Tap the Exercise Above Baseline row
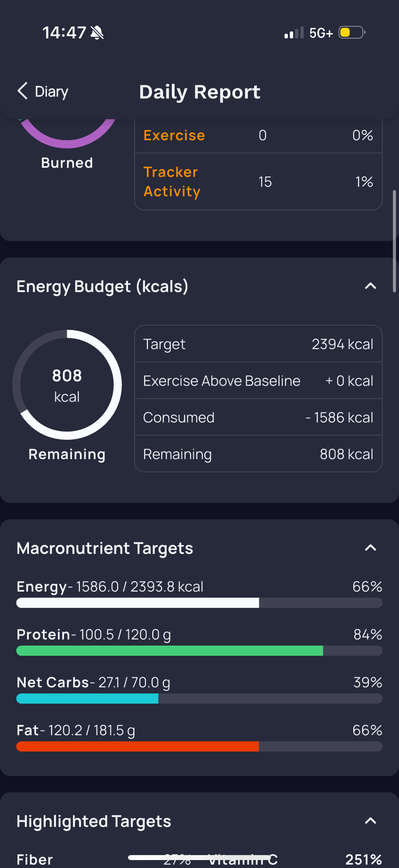The height and width of the screenshot is (868, 399). pos(258,380)
